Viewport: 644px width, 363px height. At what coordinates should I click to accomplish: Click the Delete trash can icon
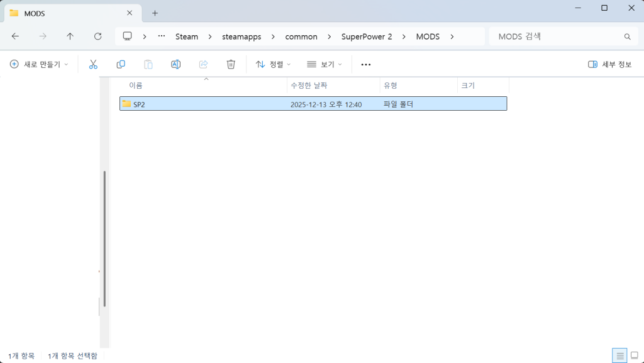(x=231, y=64)
